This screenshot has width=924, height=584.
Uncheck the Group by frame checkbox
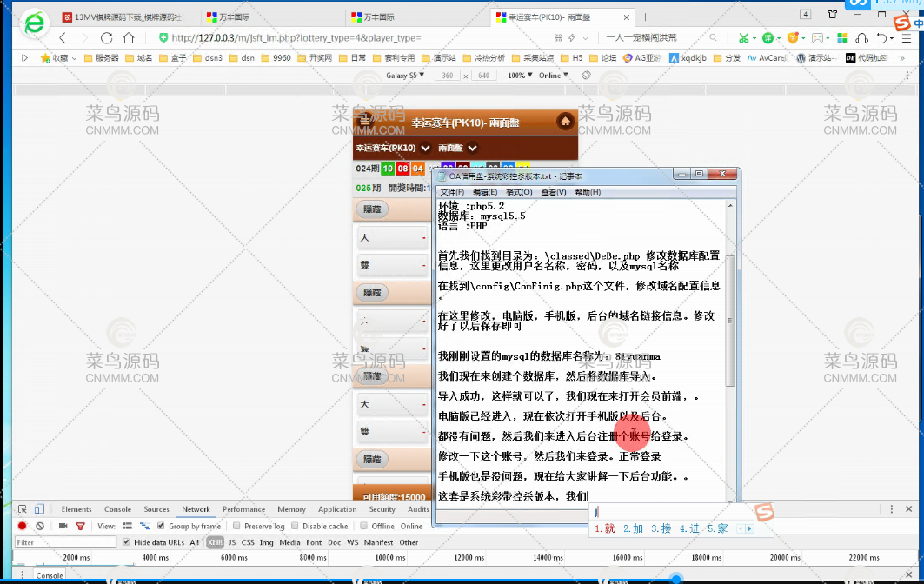[x=162, y=526]
